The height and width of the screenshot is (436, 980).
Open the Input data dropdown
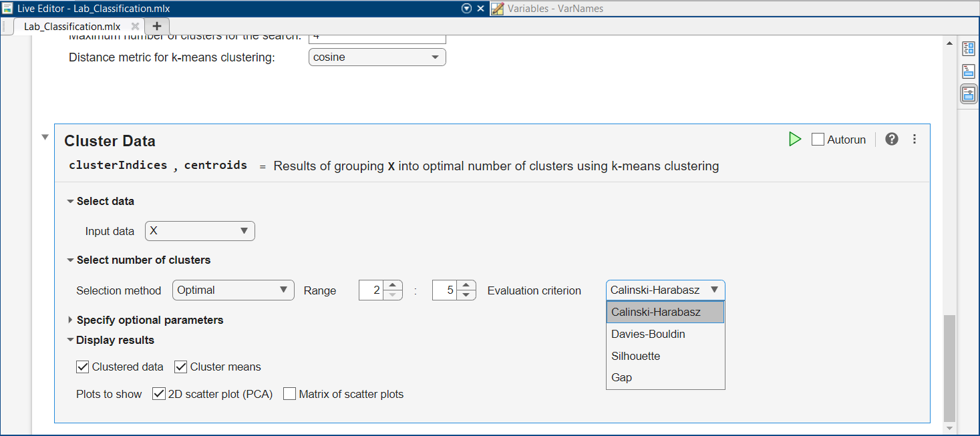200,231
